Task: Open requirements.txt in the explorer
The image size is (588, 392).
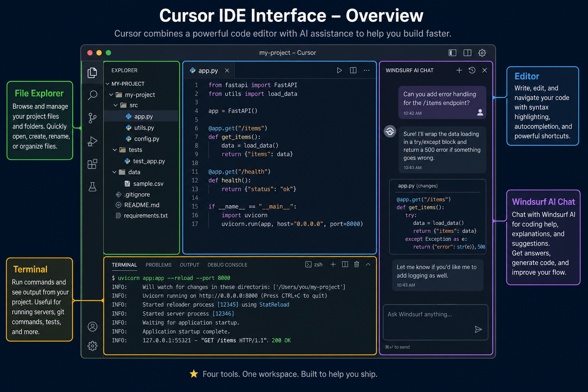Action: [141, 216]
